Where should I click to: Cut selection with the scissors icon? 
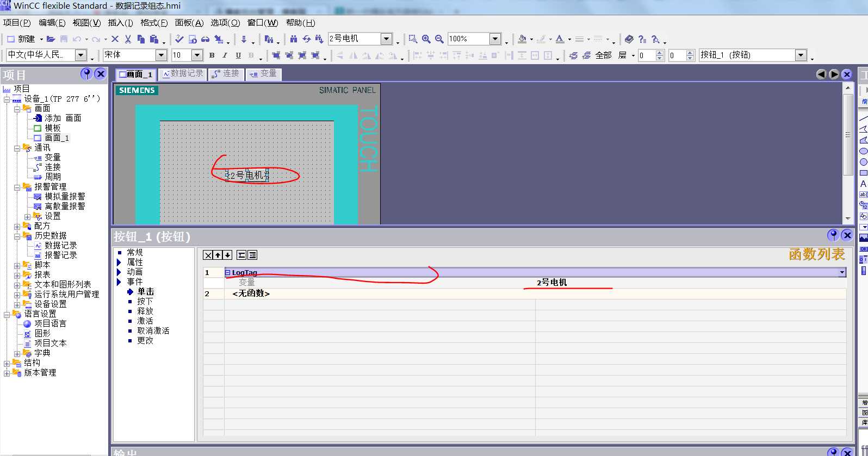(128, 39)
